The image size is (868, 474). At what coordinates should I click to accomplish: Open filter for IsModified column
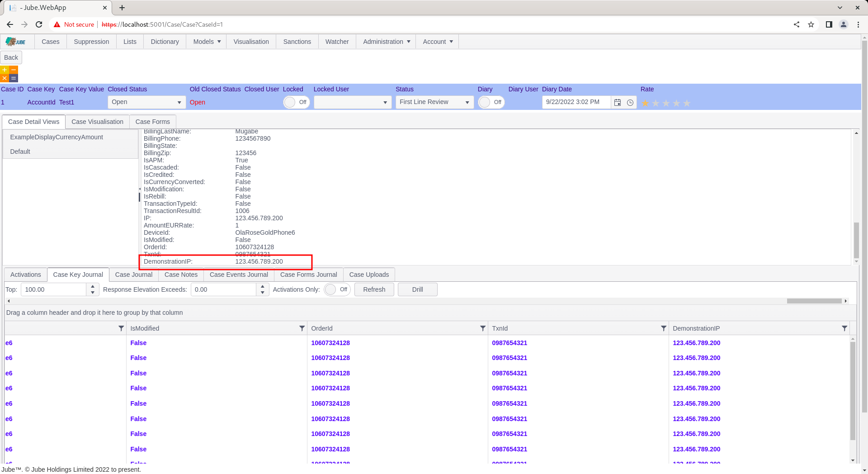coord(302,328)
